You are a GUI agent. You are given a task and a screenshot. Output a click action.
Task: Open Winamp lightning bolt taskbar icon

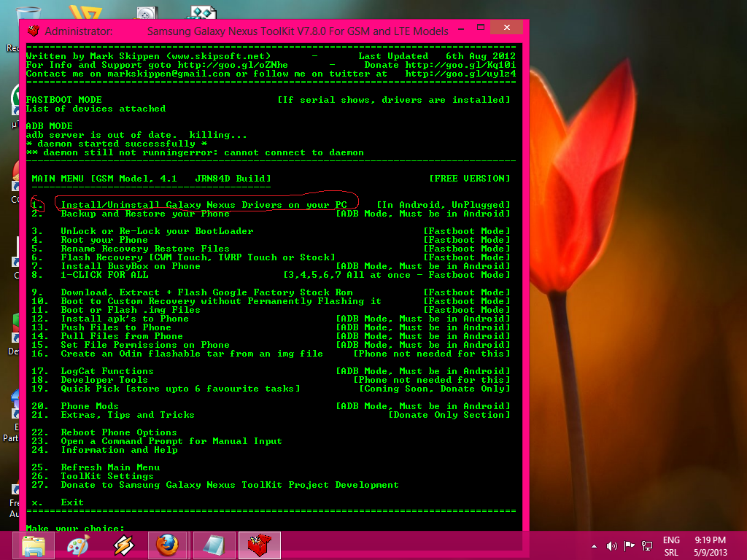tap(124, 545)
